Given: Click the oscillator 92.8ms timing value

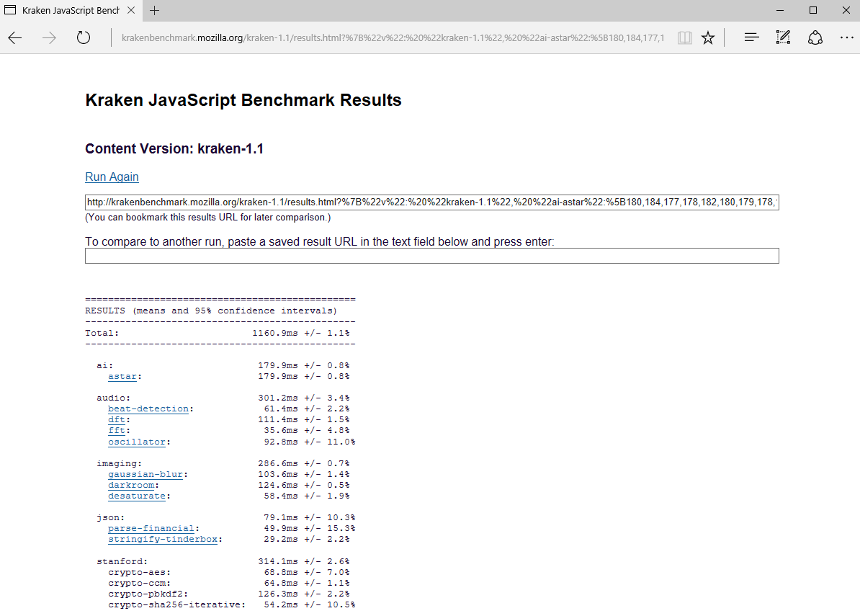Looking at the screenshot, I should pyautogui.click(x=281, y=442).
